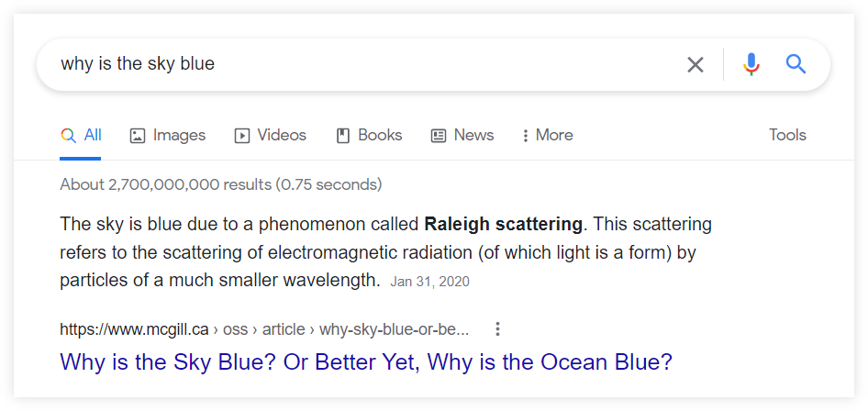The image size is (868, 411).
Task: Select the All results tab
Action: pyautogui.click(x=81, y=136)
